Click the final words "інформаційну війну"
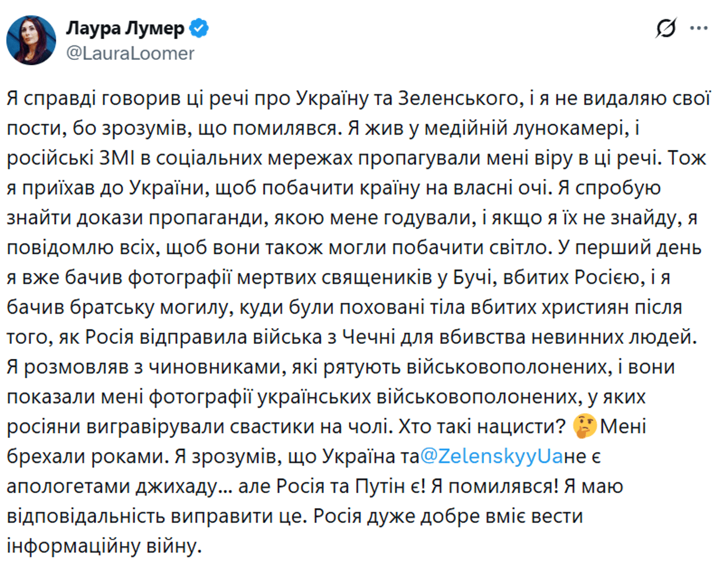Screen dimensions: 728x568 (x=104, y=546)
